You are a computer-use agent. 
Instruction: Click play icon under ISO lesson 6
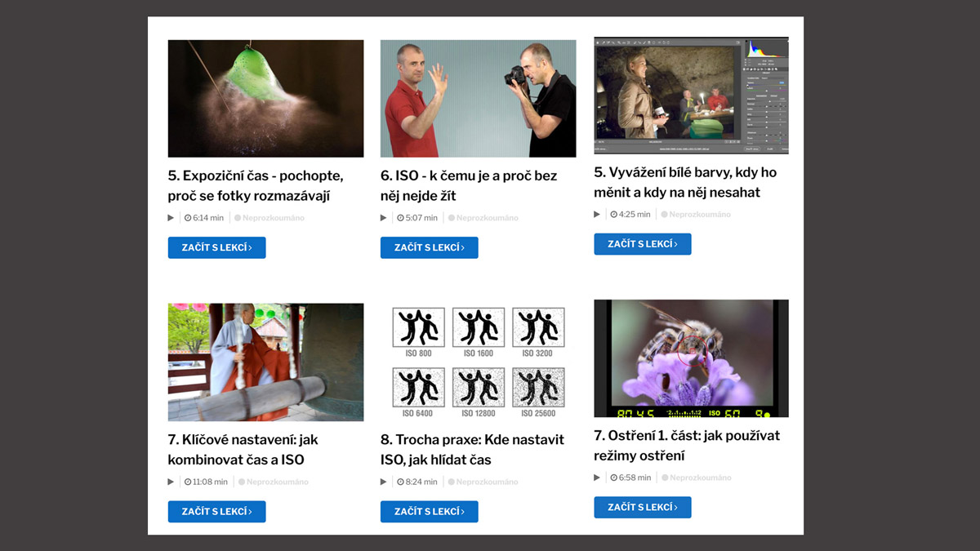[x=384, y=218]
